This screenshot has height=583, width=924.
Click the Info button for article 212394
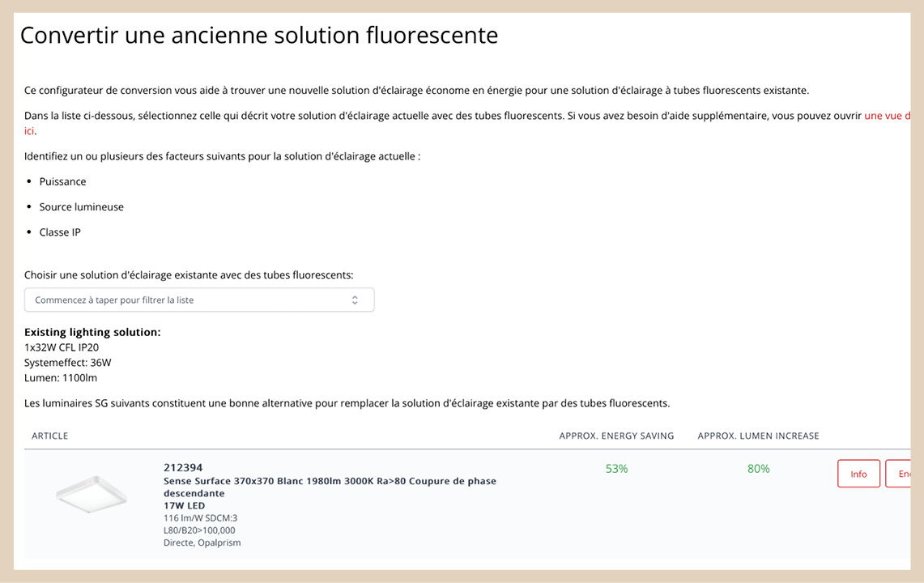[858, 474]
